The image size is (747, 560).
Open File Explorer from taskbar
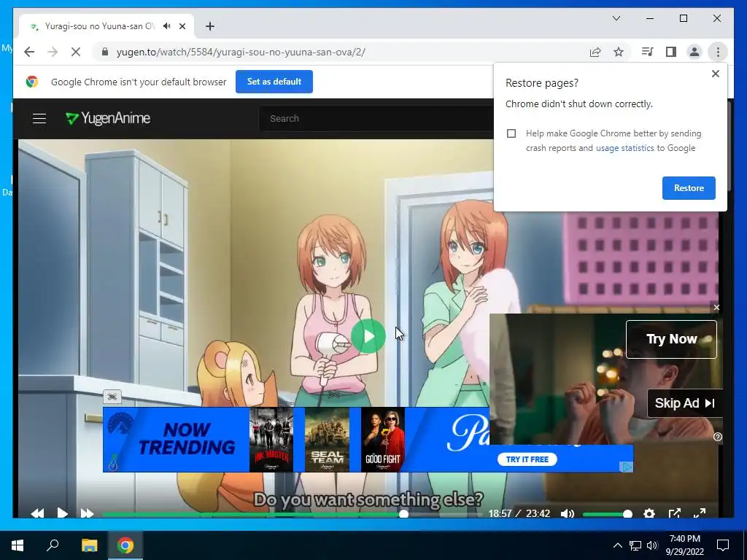point(89,545)
